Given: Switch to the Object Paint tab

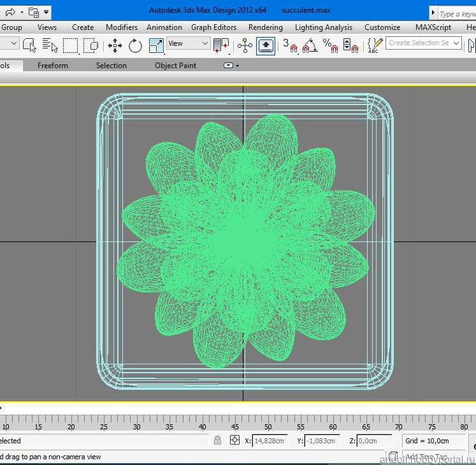Looking at the screenshot, I should [x=175, y=66].
